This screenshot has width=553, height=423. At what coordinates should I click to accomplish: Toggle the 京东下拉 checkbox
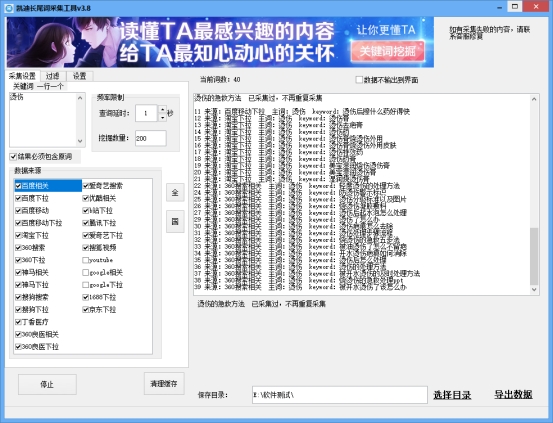tap(86, 309)
